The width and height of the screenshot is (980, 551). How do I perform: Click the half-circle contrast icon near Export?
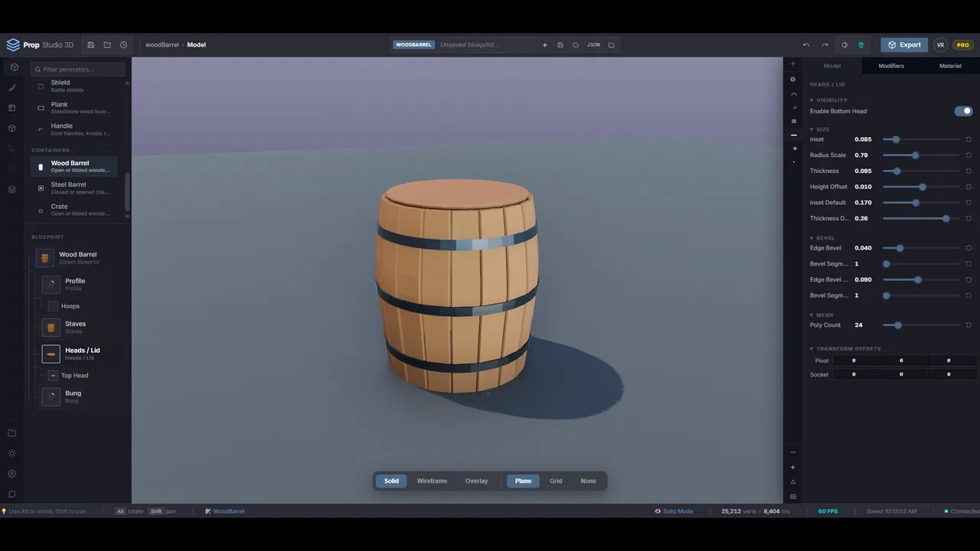[844, 45]
